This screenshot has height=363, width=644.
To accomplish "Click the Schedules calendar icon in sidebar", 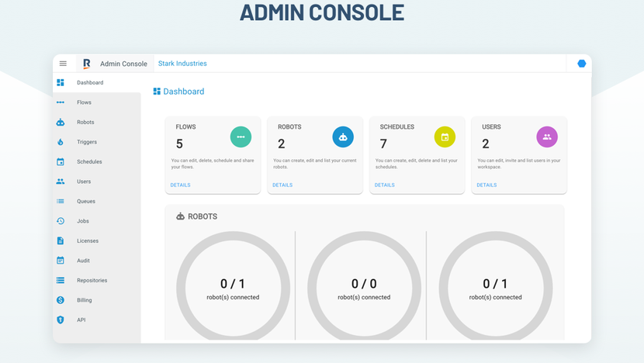I will 61,162.
